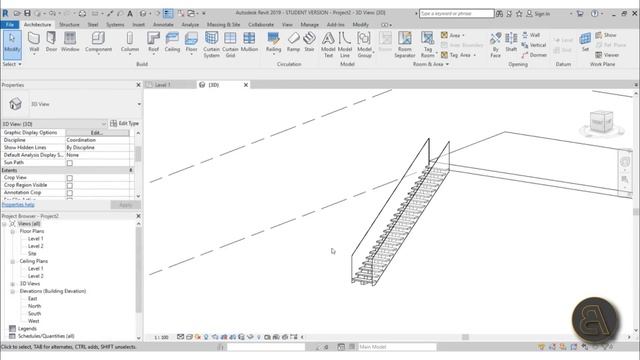Close the {3D} view tab
This screenshot has height=360, width=640.
pos(246,85)
